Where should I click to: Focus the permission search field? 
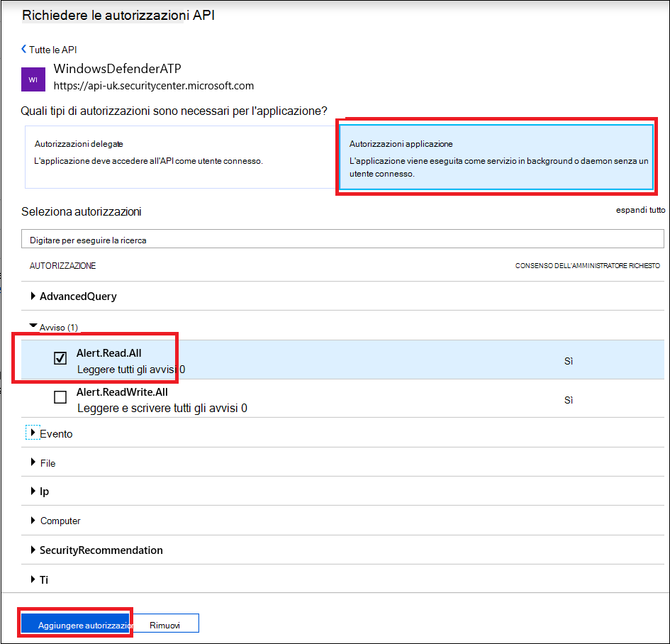pyautogui.click(x=342, y=239)
